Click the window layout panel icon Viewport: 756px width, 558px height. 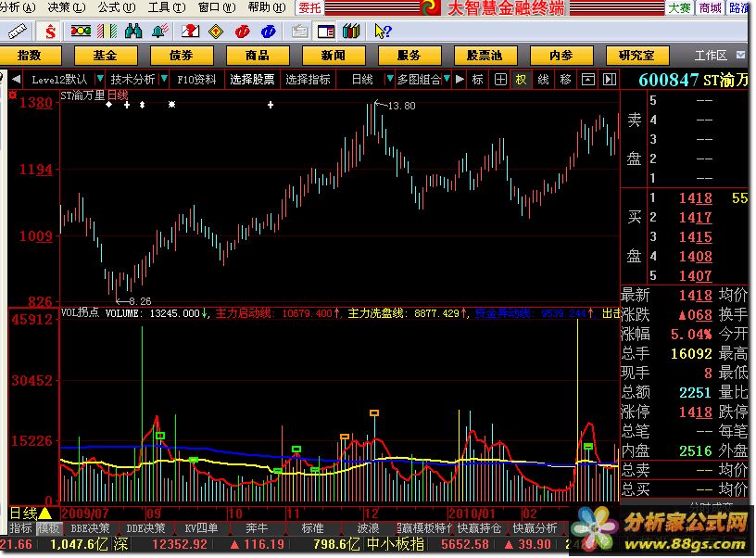click(x=326, y=32)
